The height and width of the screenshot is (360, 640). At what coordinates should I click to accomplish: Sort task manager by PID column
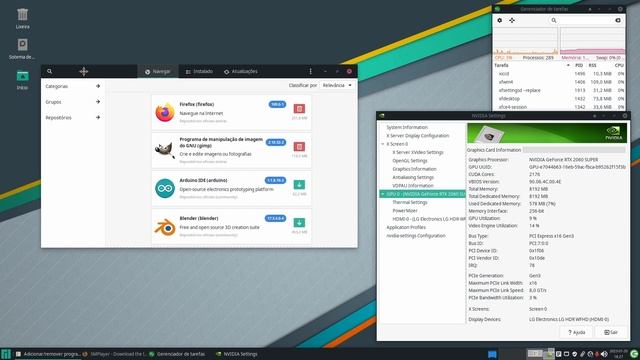[x=579, y=65]
